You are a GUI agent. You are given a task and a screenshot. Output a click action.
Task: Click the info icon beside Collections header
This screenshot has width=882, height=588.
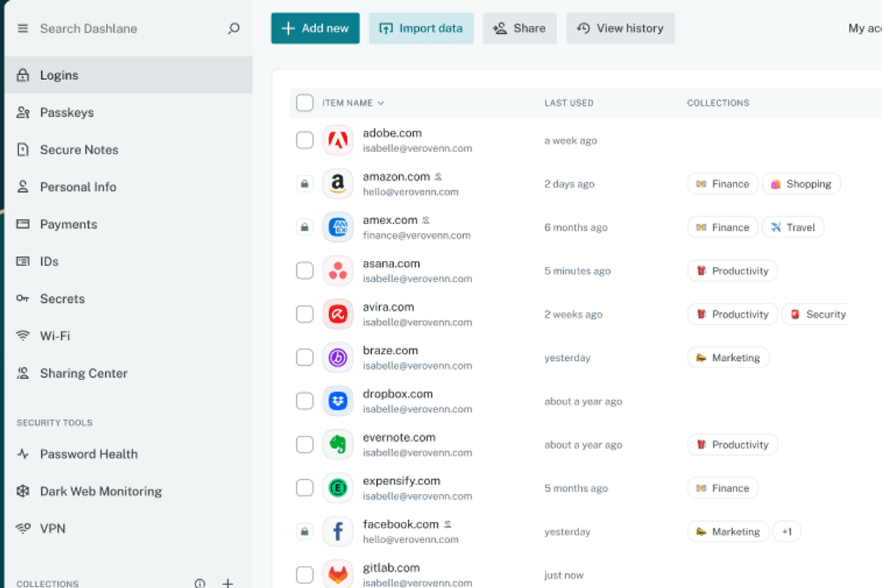[x=200, y=584]
